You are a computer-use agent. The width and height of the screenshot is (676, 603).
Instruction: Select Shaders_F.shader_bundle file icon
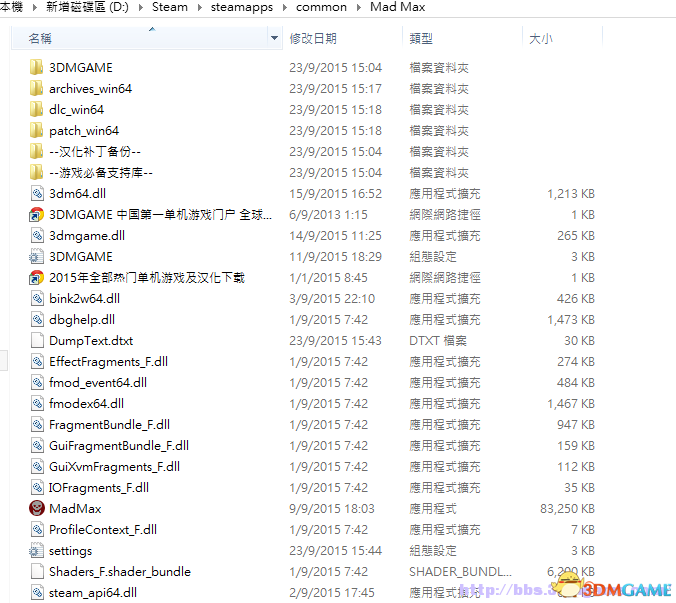pos(37,572)
